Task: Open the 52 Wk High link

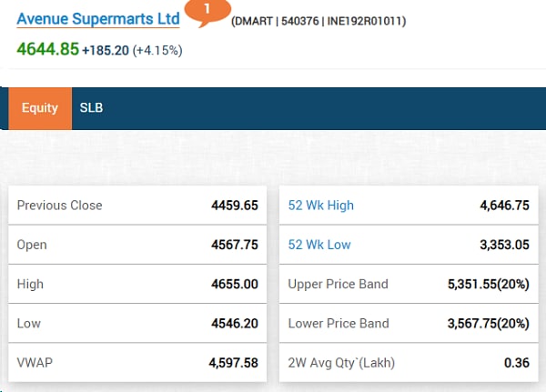Action: coord(320,206)
